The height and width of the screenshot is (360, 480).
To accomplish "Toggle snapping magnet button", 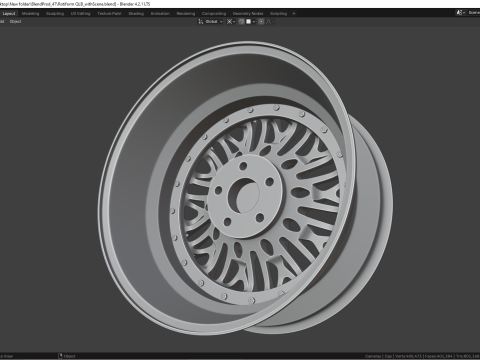I will tap(242, 22).
